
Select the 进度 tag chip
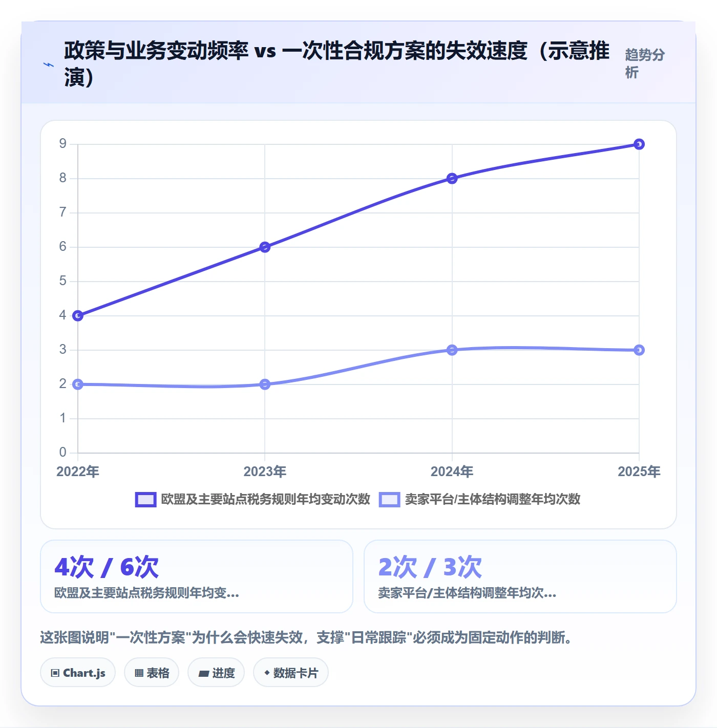pyautogui.click(x=216, y=673)
